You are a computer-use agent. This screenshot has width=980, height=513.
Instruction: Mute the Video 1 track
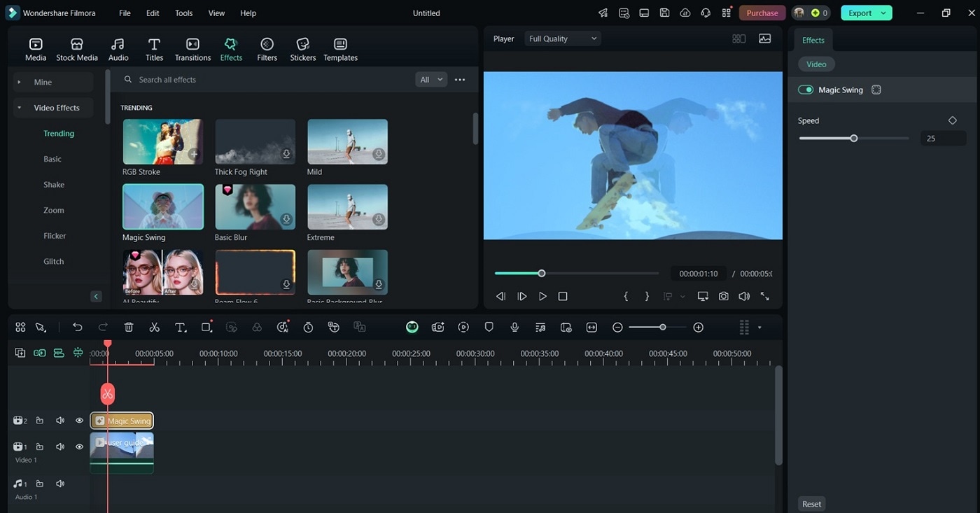coord(60,447)
